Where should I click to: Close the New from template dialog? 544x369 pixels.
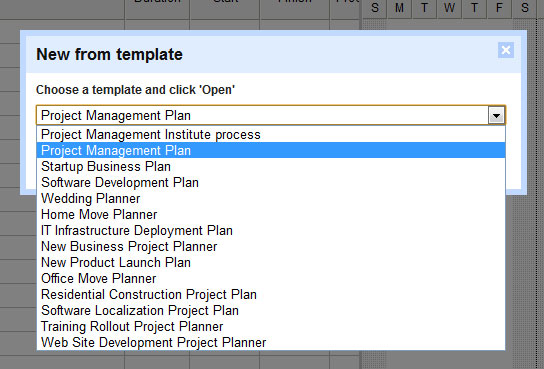[506, 50]
